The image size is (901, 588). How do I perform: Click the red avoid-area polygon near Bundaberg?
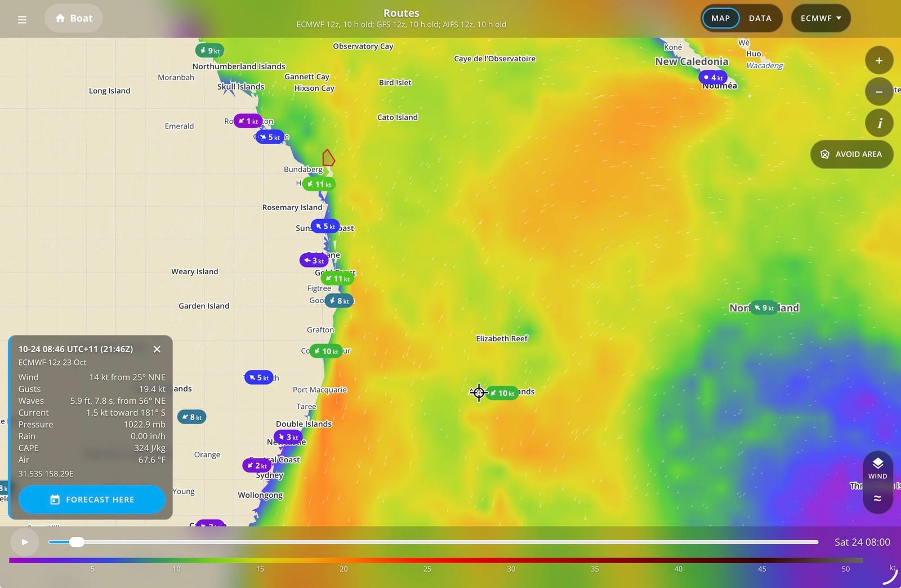pos(328,158)
